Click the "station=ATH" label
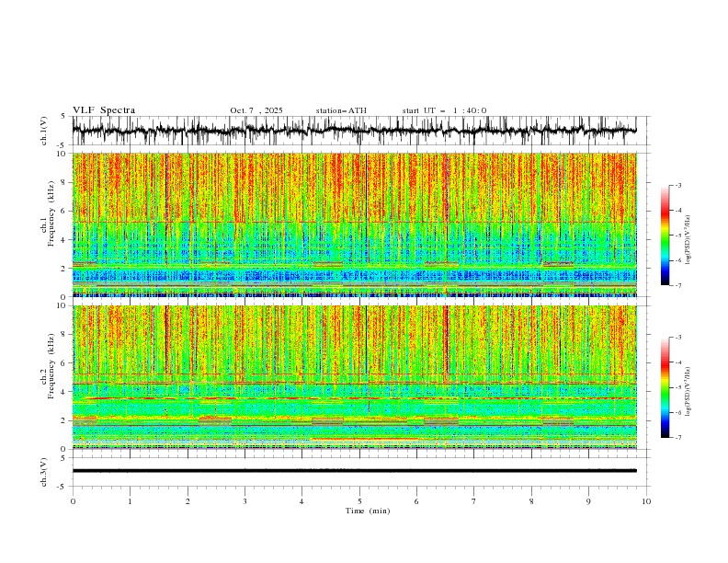 click(x=341, y=110)
